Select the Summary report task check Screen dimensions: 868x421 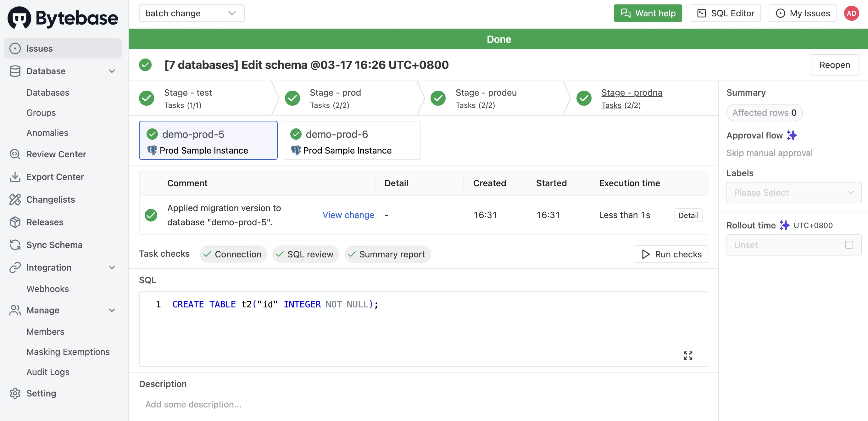(387, 254)
